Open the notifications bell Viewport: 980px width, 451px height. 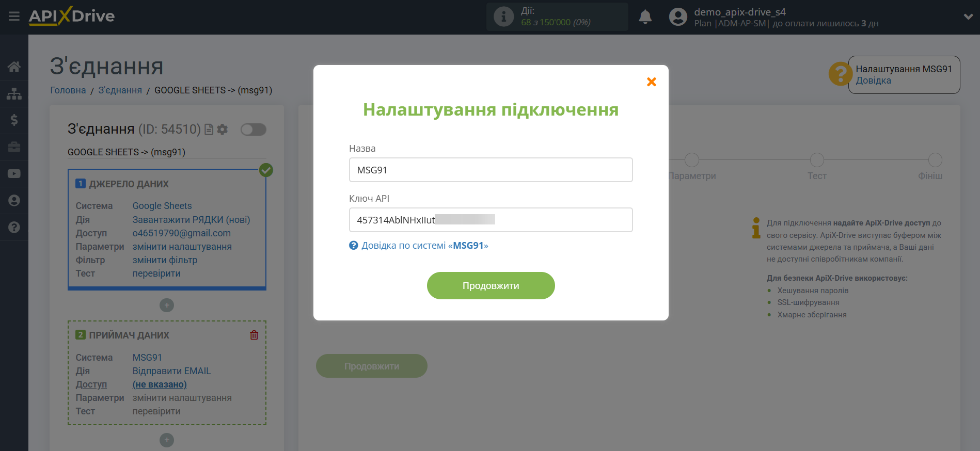[x=645, y=17]
